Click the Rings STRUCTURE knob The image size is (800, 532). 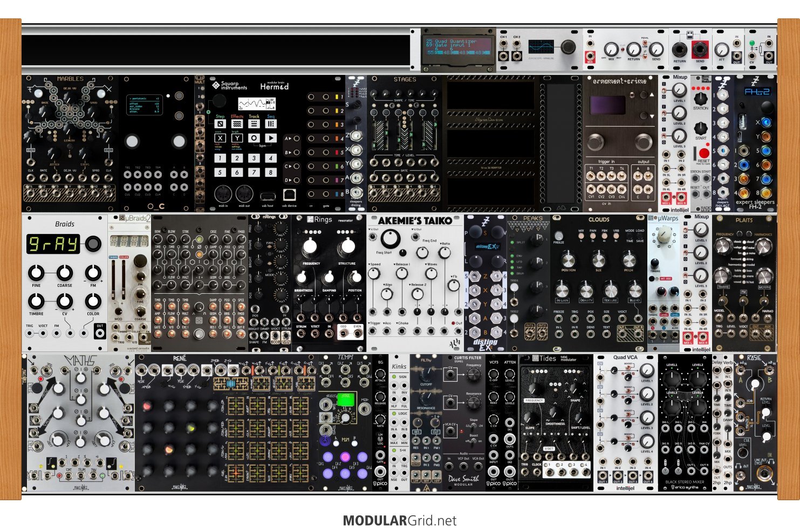pos(348,247)
